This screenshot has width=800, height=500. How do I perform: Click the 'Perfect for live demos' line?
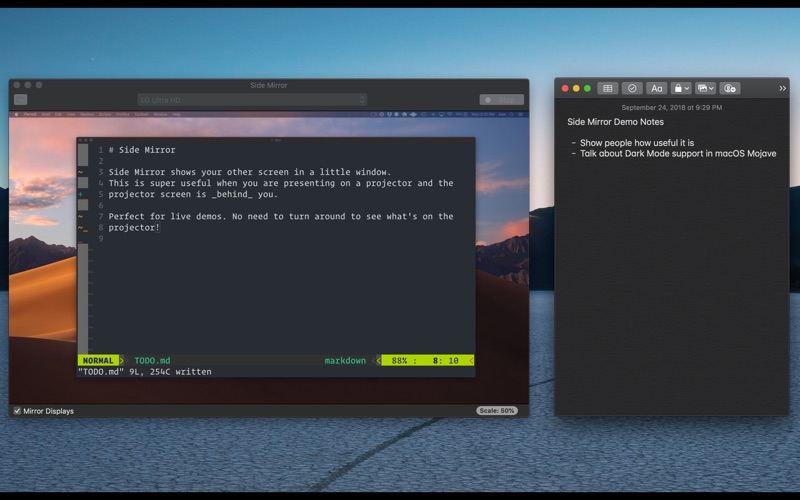(281, 216)
